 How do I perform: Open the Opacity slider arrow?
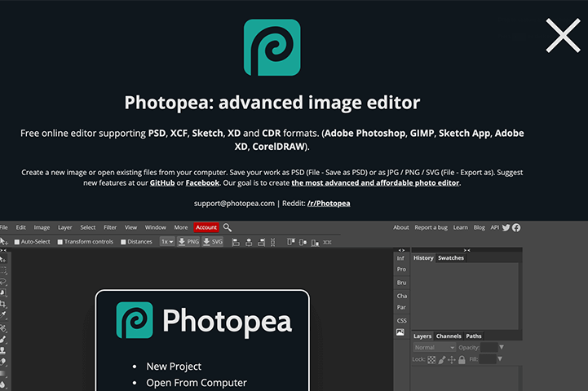tap(502, 347)
